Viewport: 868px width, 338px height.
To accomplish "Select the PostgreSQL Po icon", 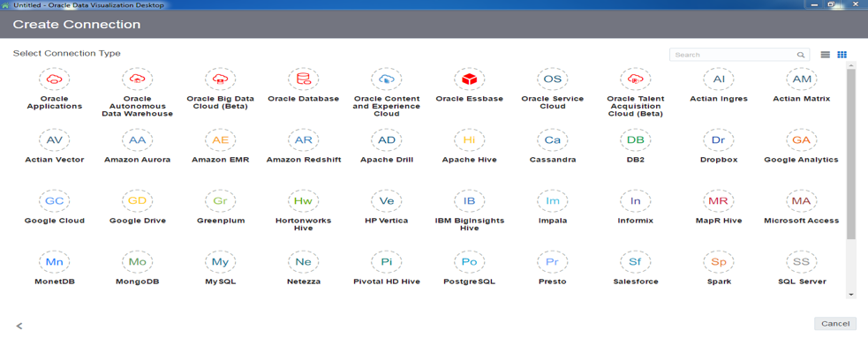I will tap(470, 261).
